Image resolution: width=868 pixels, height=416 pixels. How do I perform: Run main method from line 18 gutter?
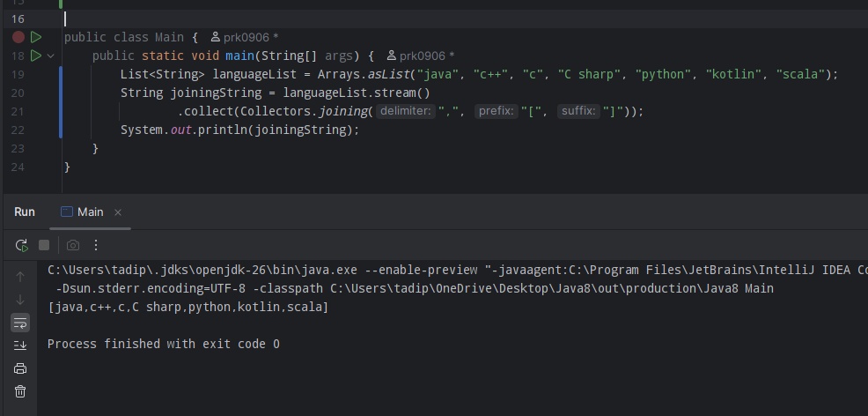pos(36,56)
